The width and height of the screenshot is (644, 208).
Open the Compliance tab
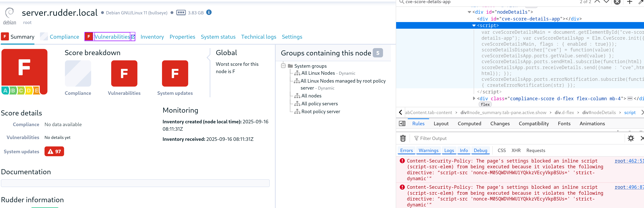64,37
